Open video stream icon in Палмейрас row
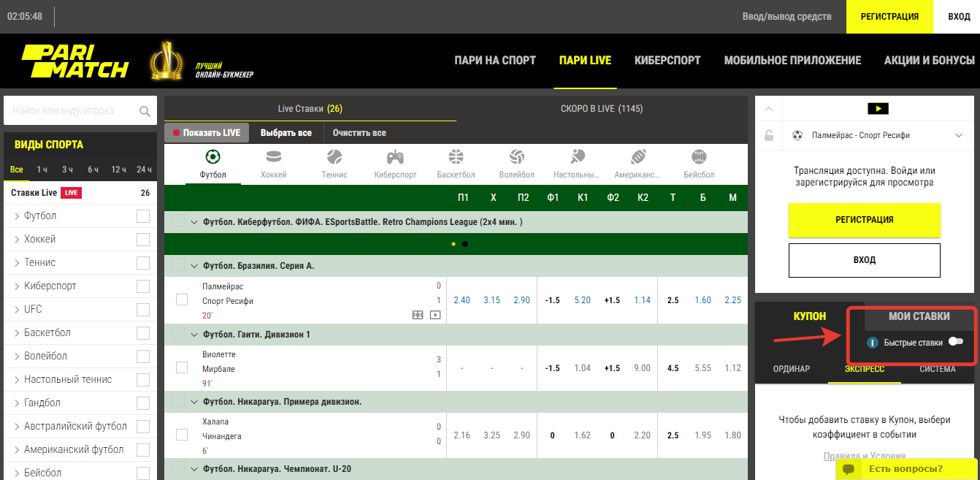Image resolution: width=980 pixels, height=480 pixels. 435,315
